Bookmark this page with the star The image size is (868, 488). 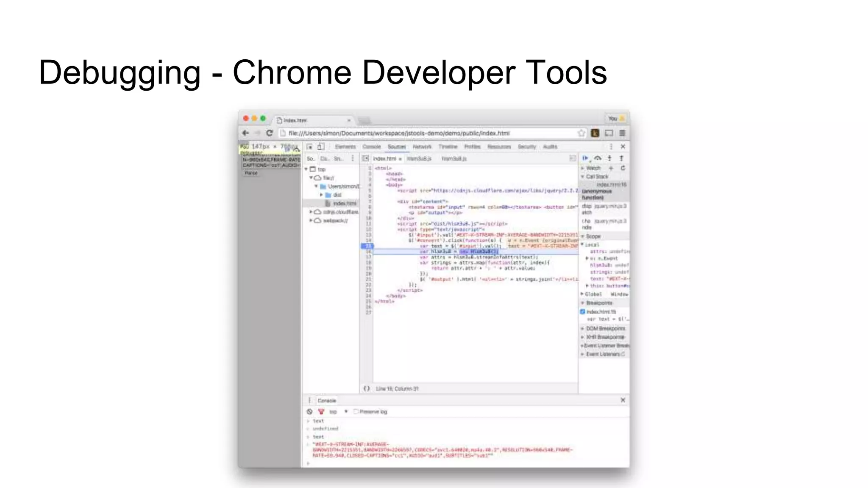pos(581,133)
